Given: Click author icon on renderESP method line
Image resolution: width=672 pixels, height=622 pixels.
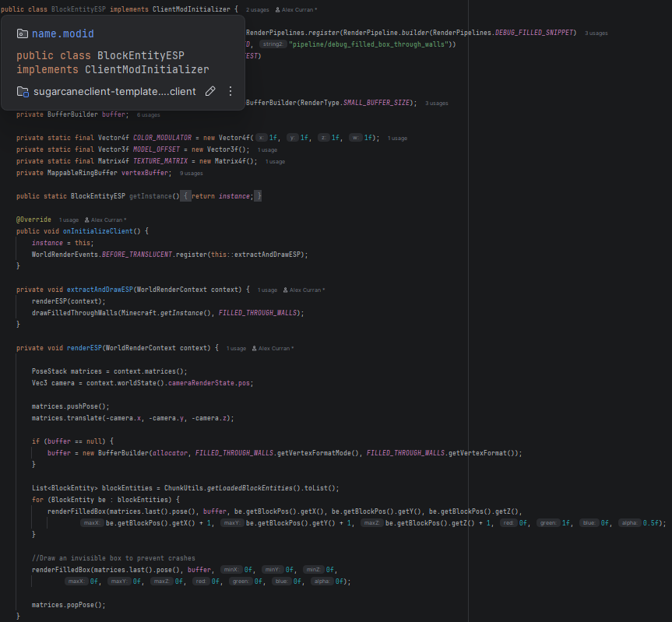Looking at the screenshot, I should [253, 348].
